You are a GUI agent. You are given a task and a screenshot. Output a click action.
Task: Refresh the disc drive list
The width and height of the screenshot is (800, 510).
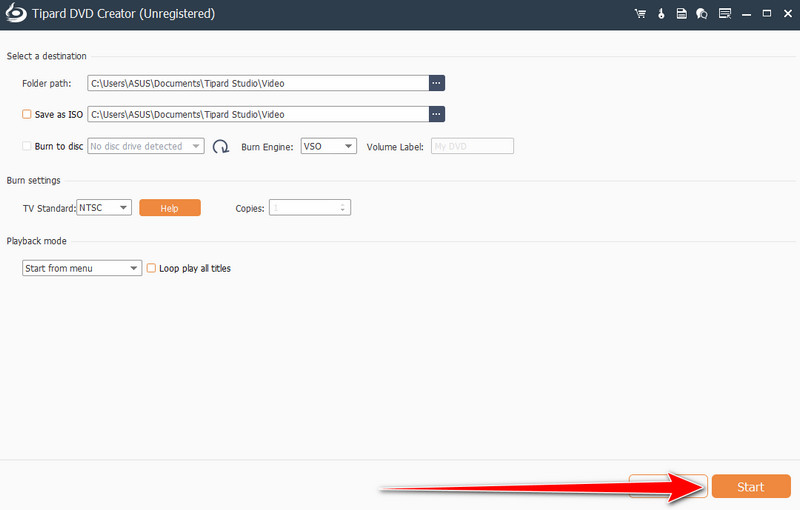point(220,147)
